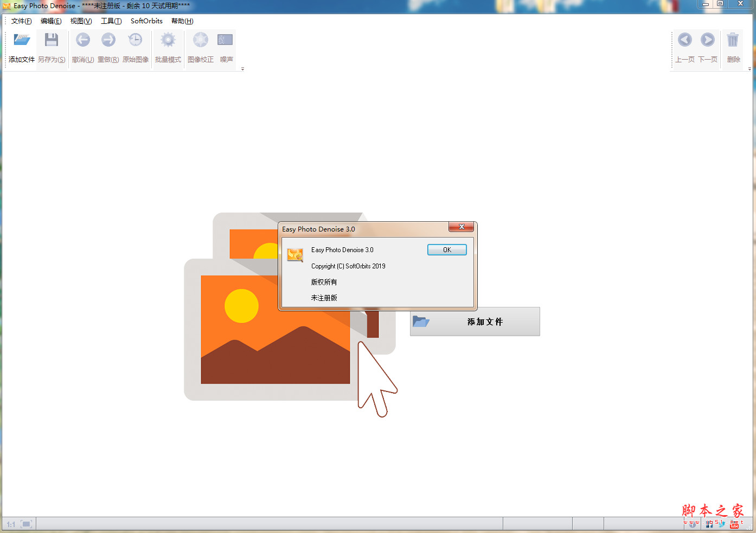Click the 版权所有 text in dialog
Screen dimensions: 756x533
(x=324, y=282)
